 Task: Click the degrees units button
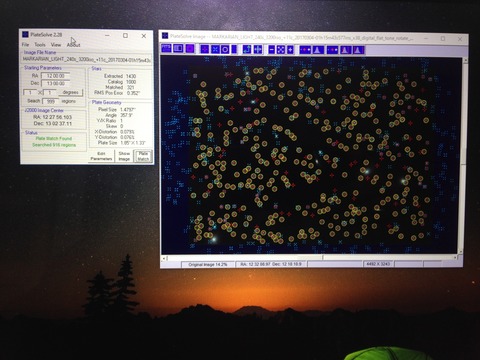pyautogui.click(x=71, y=92)
